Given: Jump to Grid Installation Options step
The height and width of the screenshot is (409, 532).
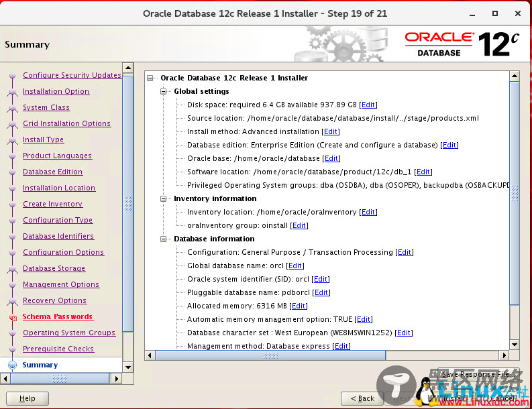Looking at the screenshot, I should 67,123.
